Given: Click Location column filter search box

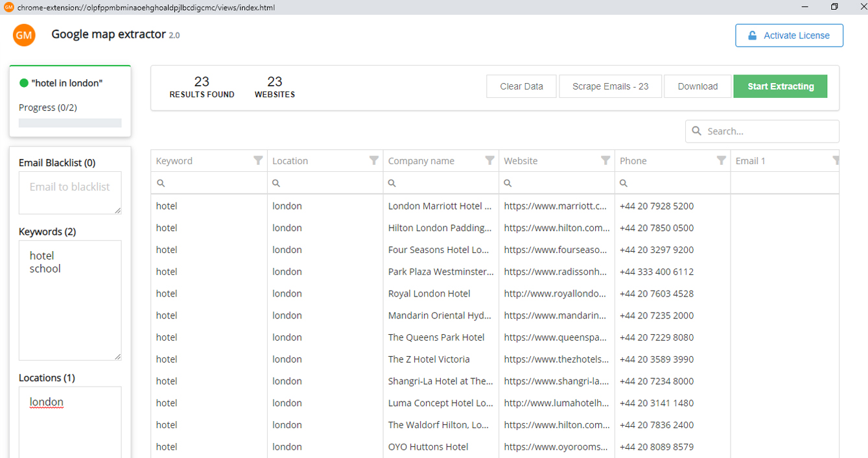Looking at the screenshot, I should tap(325, 183).
